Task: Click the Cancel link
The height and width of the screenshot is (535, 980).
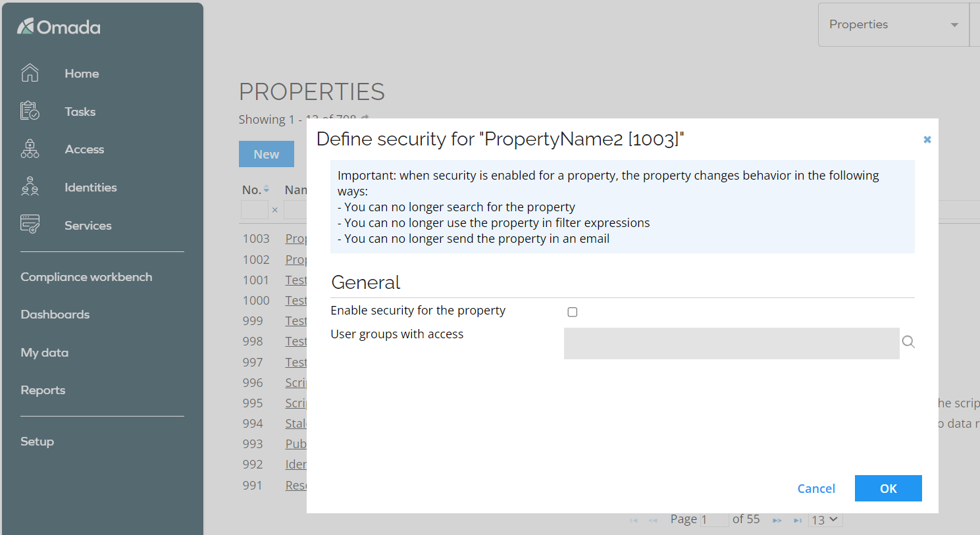Action: point(816,488)
